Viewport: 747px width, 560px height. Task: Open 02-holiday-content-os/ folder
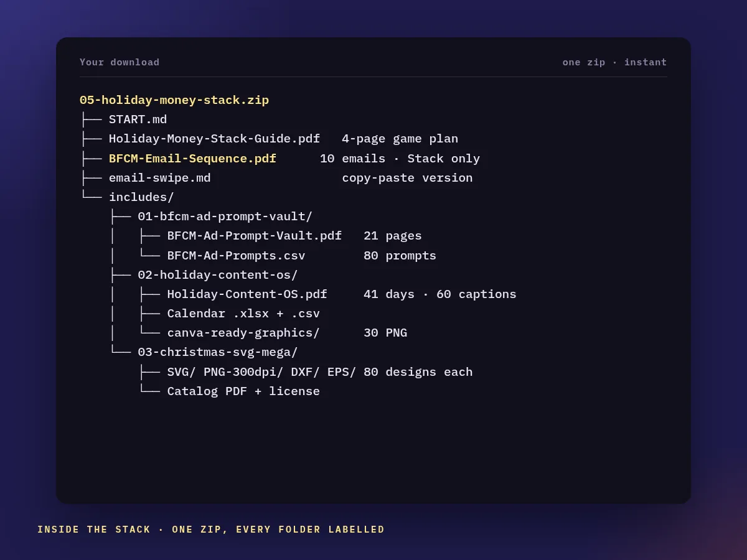218,275
